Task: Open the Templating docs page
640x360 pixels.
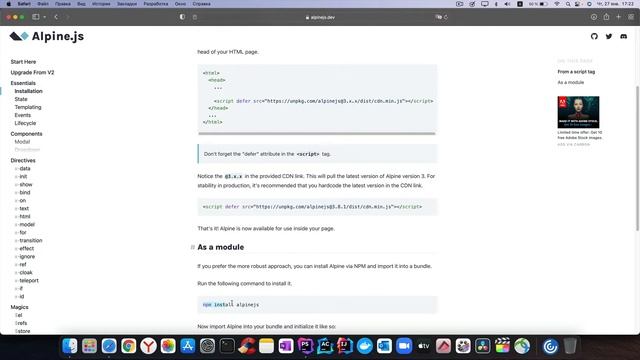Action: 28,107
